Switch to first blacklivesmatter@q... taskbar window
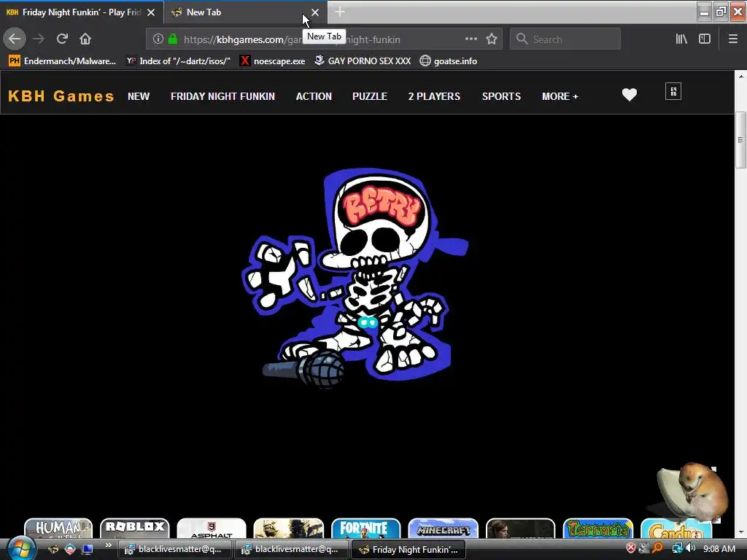747x560 pixels. 174,549
